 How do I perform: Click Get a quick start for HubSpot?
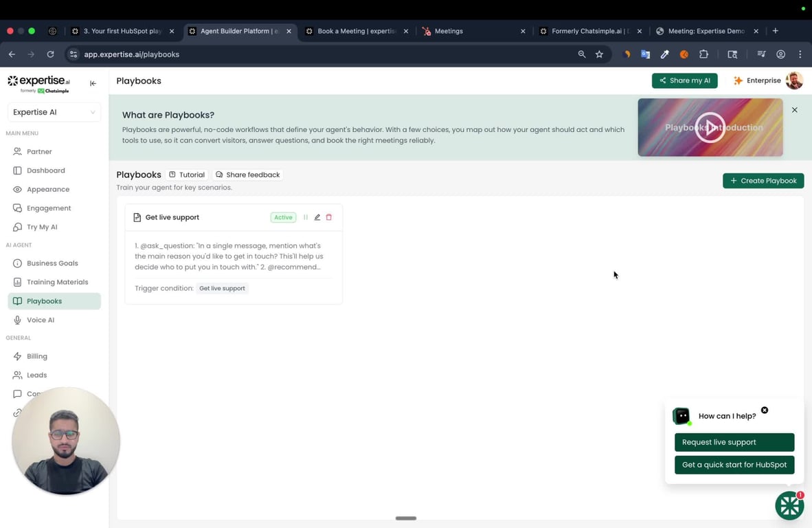click(734, 465)
